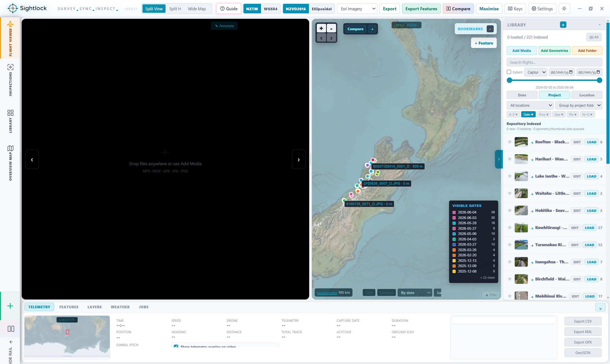Switch to the Layers tab
Image resolution: width=610 pixels, height=364 pixels.
click(x=95, y=307)
